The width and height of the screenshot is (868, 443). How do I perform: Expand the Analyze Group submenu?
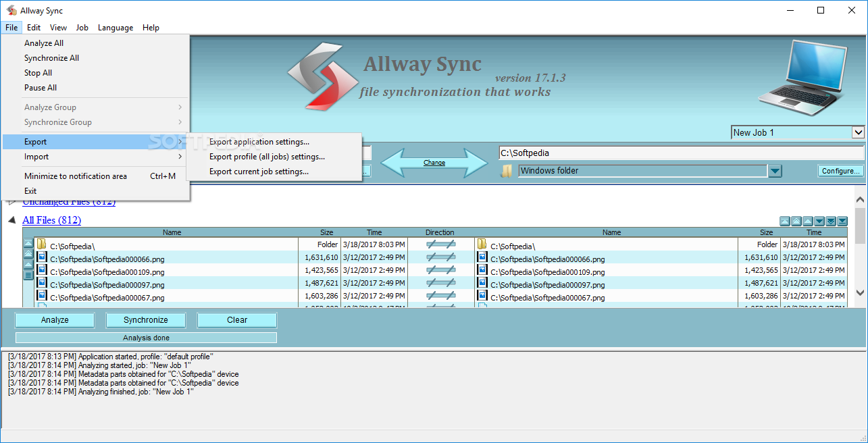click(x=95, y=107)
